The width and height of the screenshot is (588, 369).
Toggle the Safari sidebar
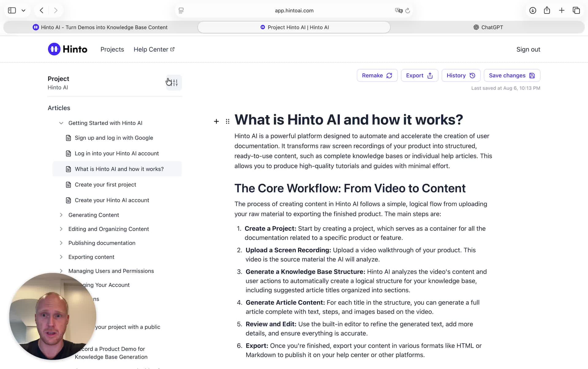pos(12,10)
